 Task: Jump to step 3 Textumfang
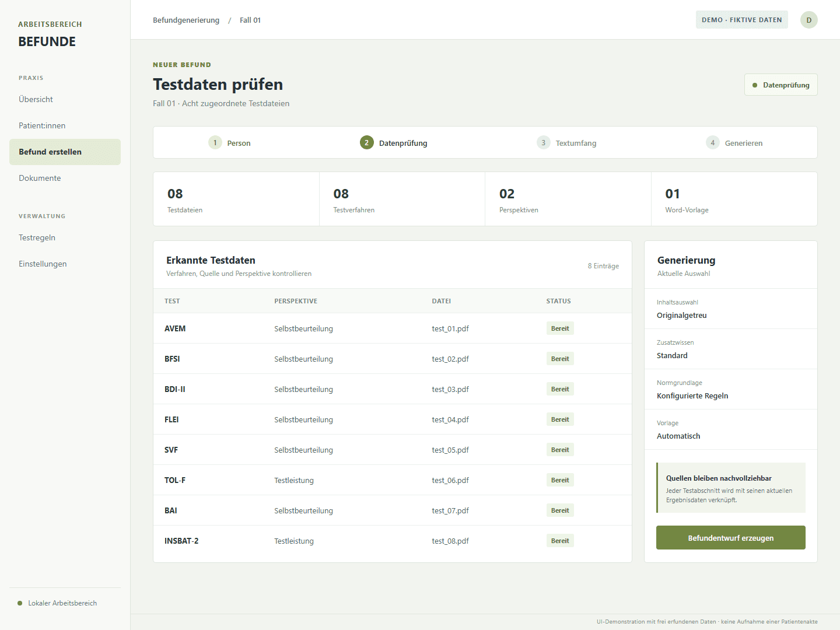click(566, 143)
